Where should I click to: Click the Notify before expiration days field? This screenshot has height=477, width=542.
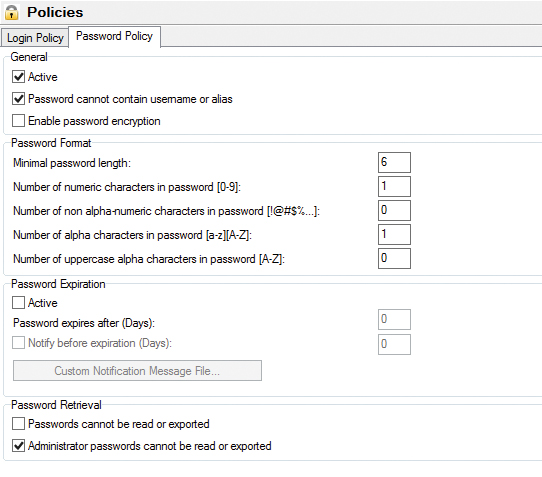394,344
